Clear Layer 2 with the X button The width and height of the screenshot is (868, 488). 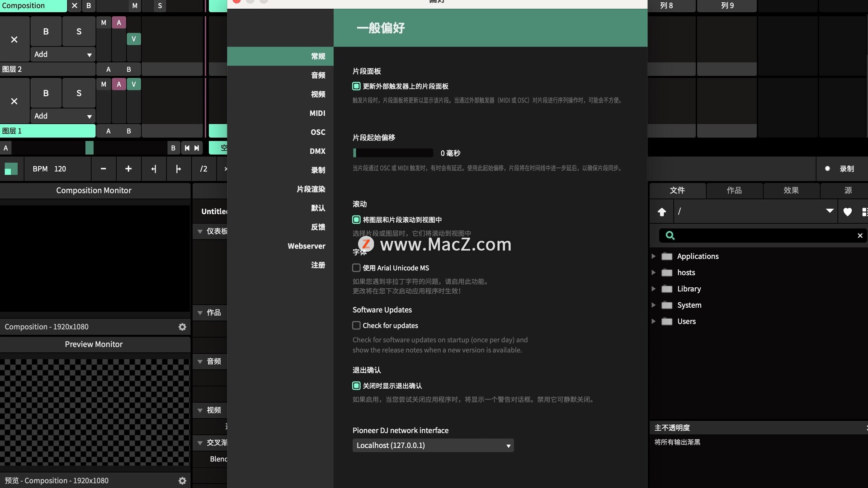[14, 40]
